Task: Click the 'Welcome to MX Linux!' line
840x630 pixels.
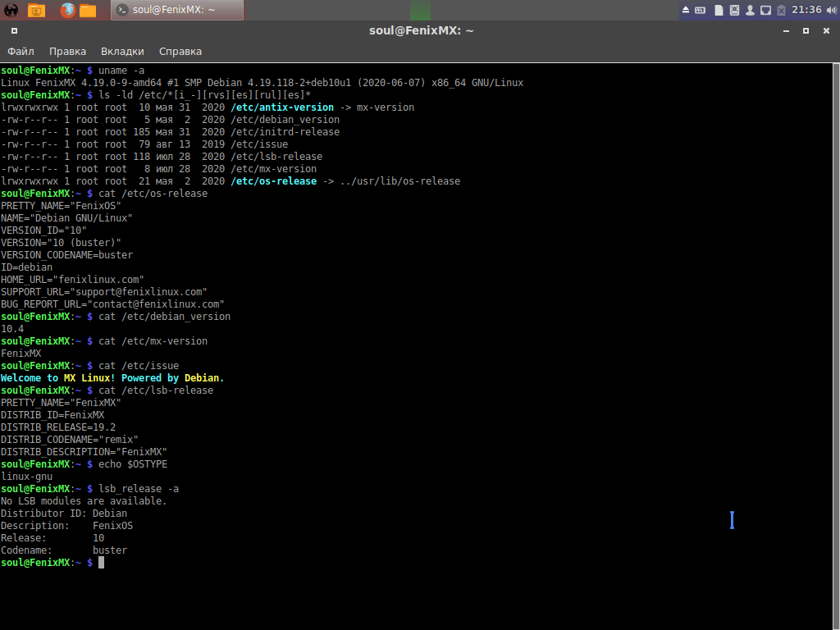Action: coord(112,378)
